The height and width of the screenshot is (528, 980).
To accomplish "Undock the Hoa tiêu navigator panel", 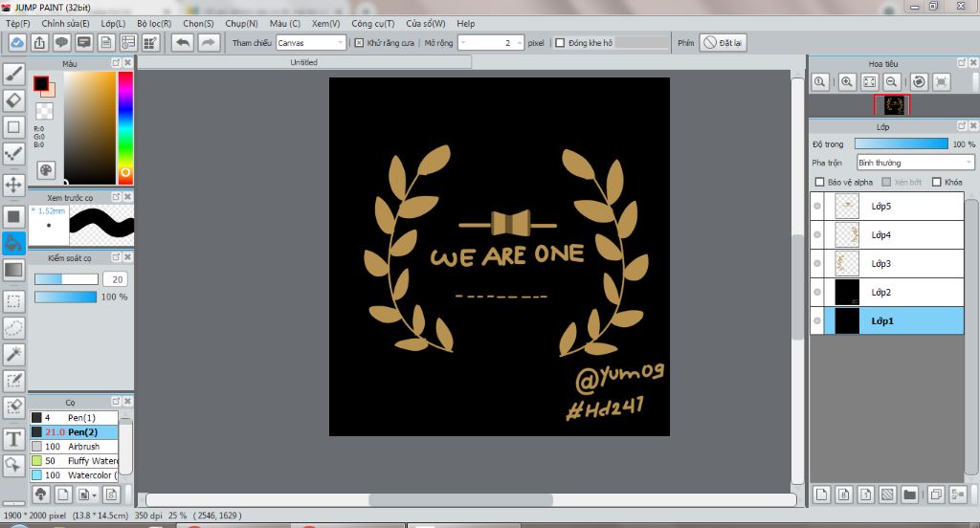I will coord(962,62).
